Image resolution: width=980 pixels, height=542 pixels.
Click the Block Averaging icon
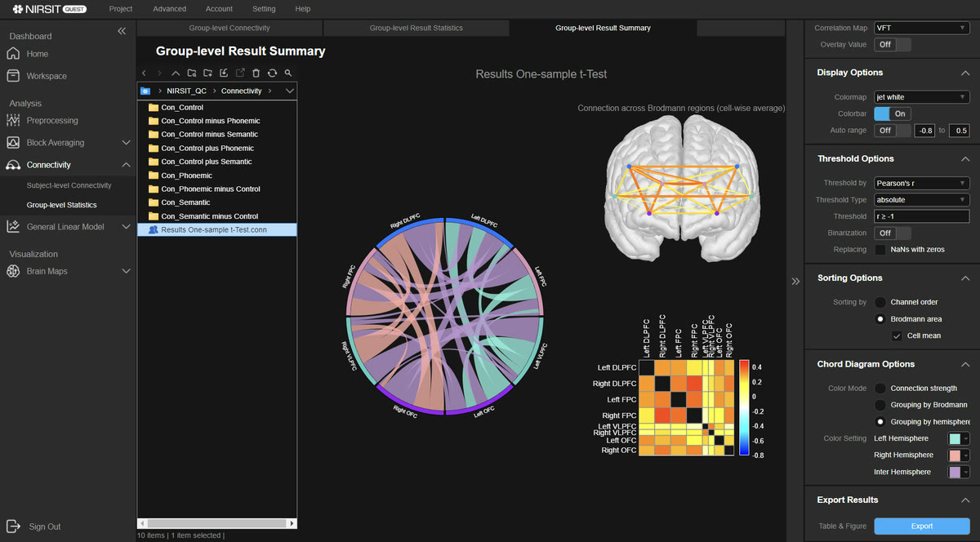13,142
